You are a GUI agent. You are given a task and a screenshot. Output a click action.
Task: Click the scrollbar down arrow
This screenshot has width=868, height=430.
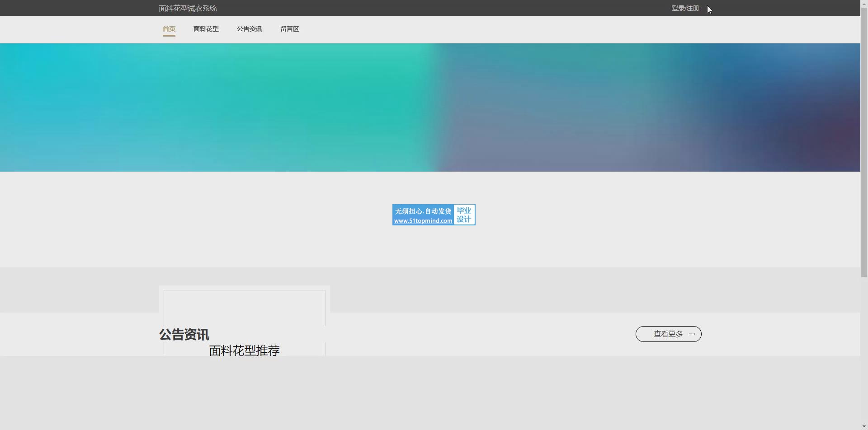pyautogui.click(x=864, y=426)
